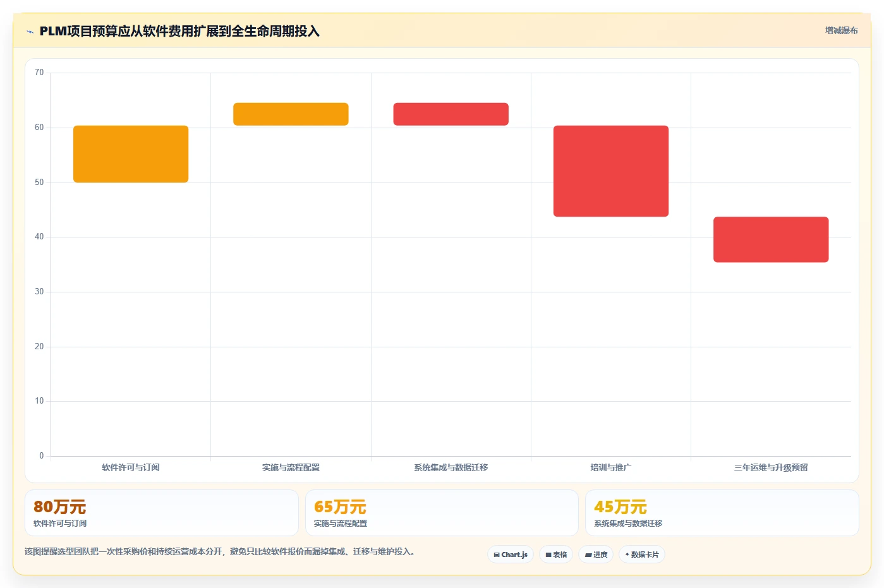Select the 表格 tag
The image size is (884, 588).
(x=556, y=555)
